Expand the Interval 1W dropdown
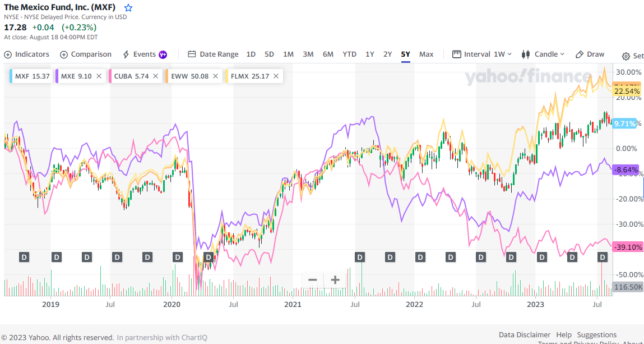 [482, 54]
